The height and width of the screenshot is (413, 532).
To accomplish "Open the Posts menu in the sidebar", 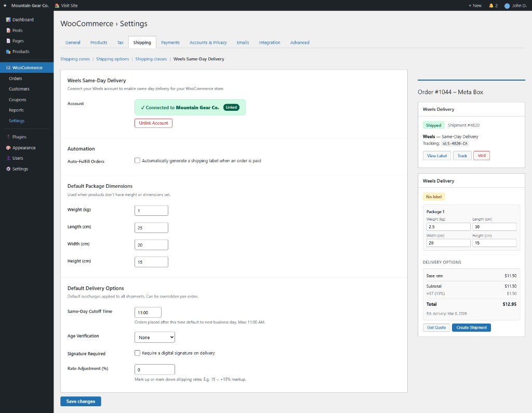I will click(x=18, y=30).
